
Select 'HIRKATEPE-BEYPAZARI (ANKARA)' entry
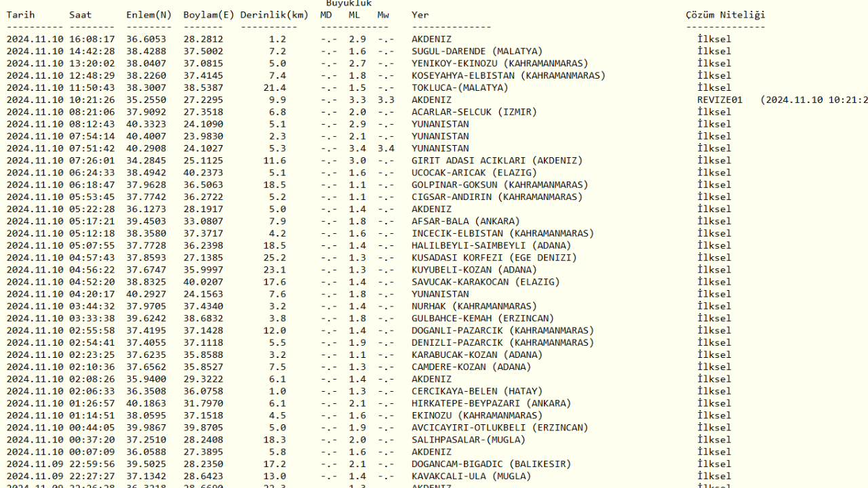click(491, 404)
